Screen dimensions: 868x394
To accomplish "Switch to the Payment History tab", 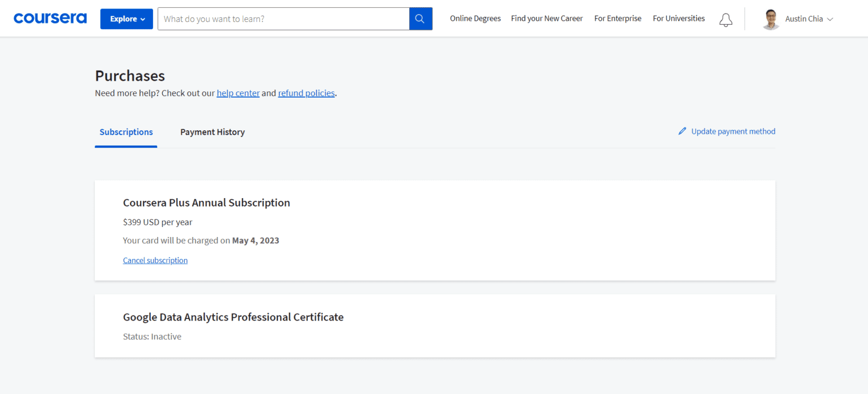I will point(212,132).
